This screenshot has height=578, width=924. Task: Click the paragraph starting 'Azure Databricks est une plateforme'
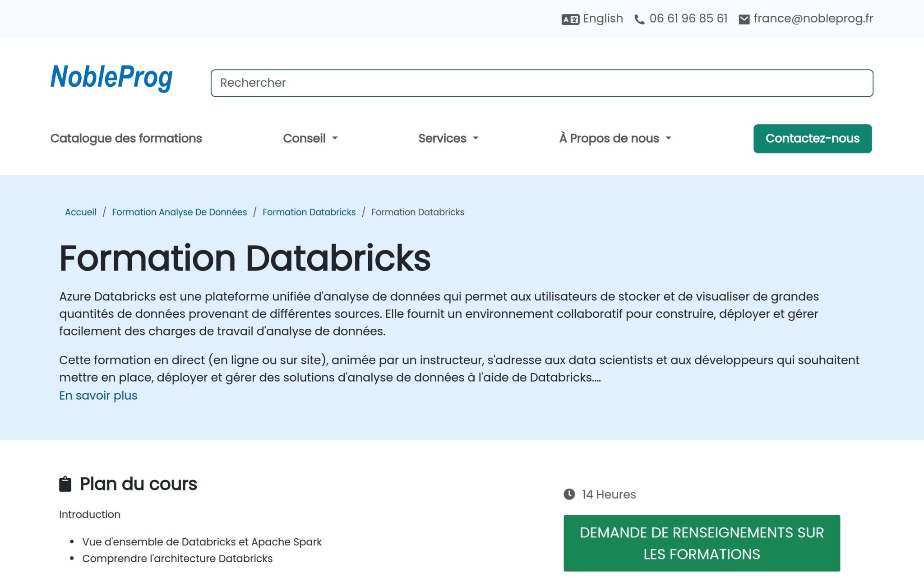(x=439, y=314)
